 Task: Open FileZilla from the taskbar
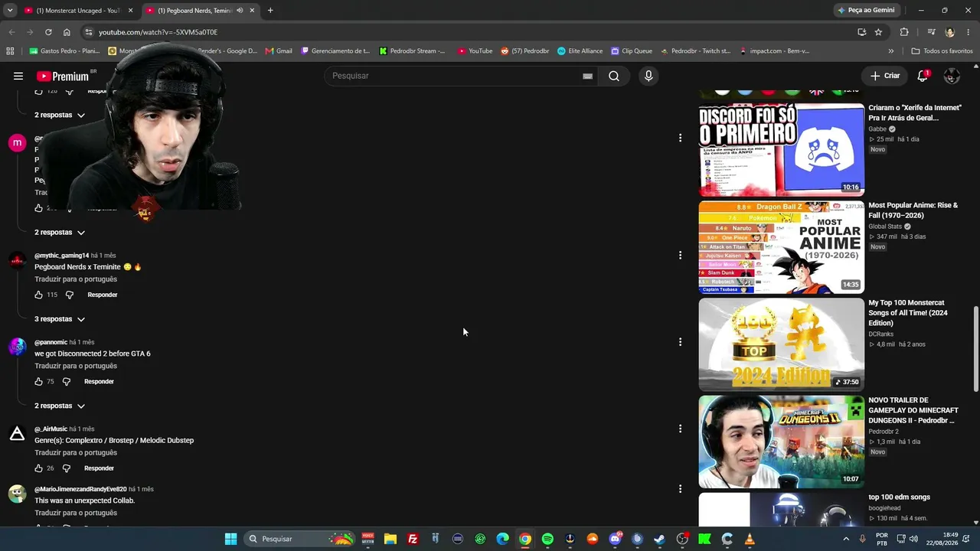coord(413,539)
